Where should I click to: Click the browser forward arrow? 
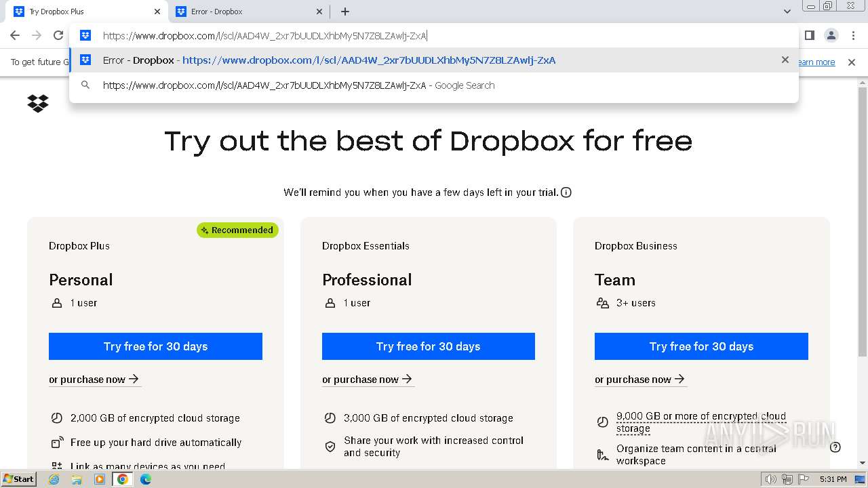tap(37, 35)
